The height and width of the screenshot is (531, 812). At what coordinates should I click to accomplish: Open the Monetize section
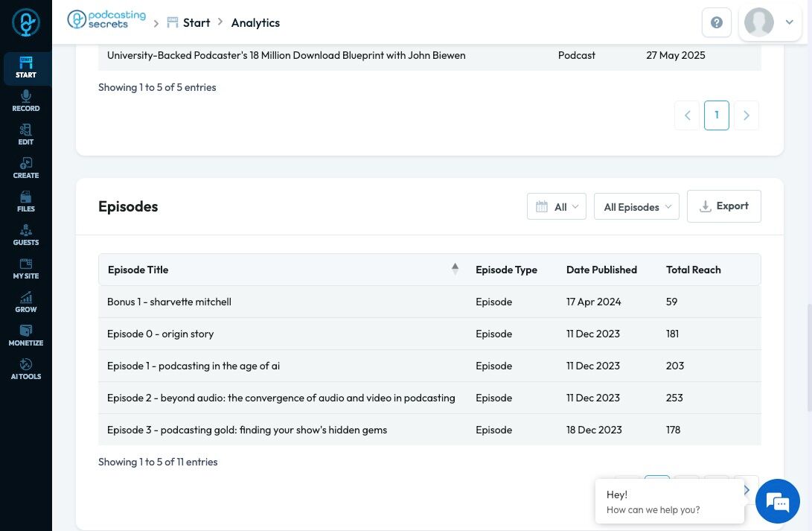click(26, 336)
